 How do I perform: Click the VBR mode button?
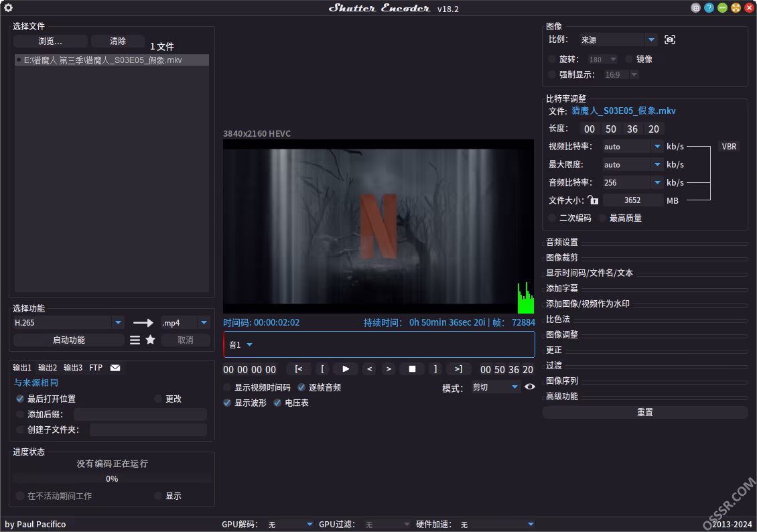pyautogui.click(x=729, y=146)
